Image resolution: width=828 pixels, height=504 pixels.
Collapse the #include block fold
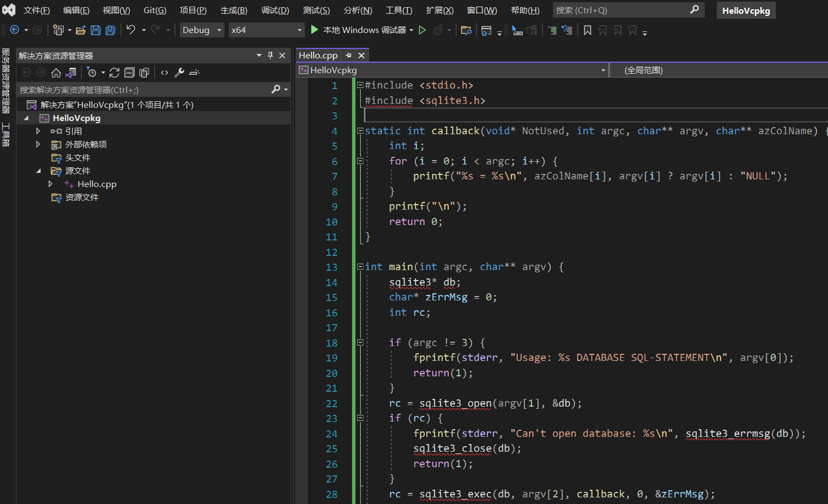(360, 85)
